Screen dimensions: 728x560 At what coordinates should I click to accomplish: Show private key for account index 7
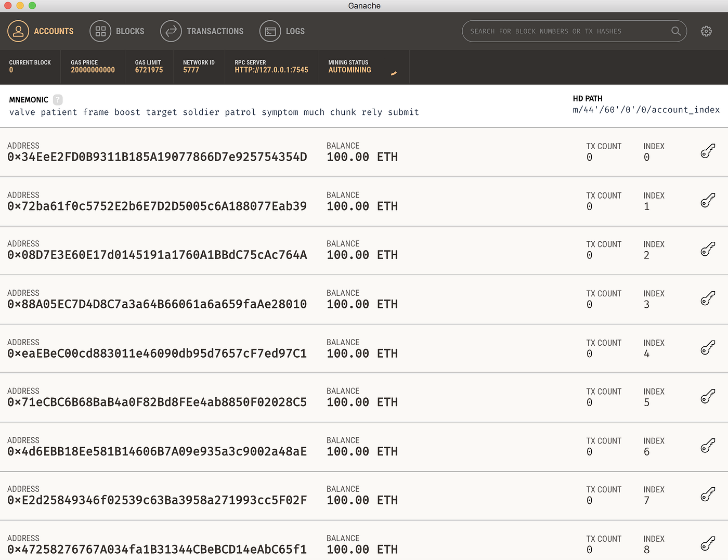708,494
